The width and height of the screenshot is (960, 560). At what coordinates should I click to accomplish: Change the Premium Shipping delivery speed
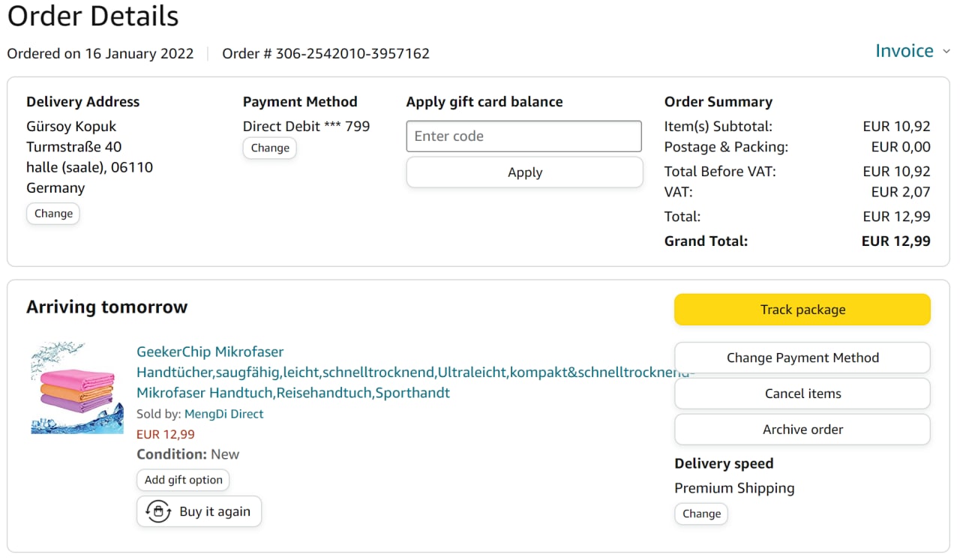701,514
